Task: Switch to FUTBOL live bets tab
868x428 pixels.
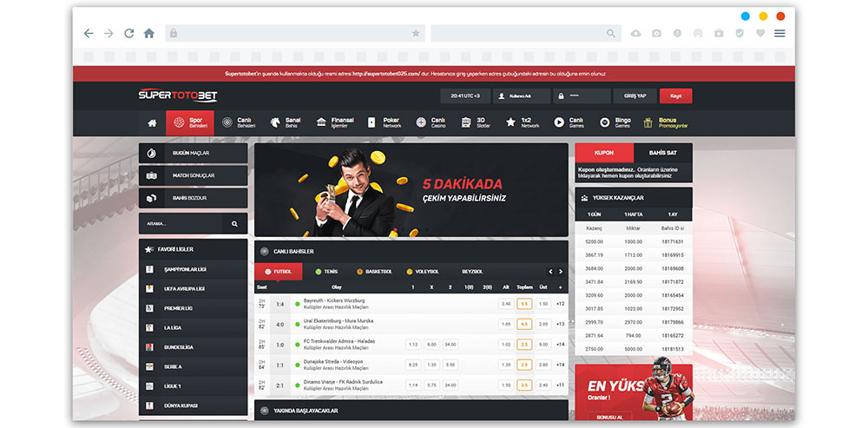Action: (x=279, y=272)
